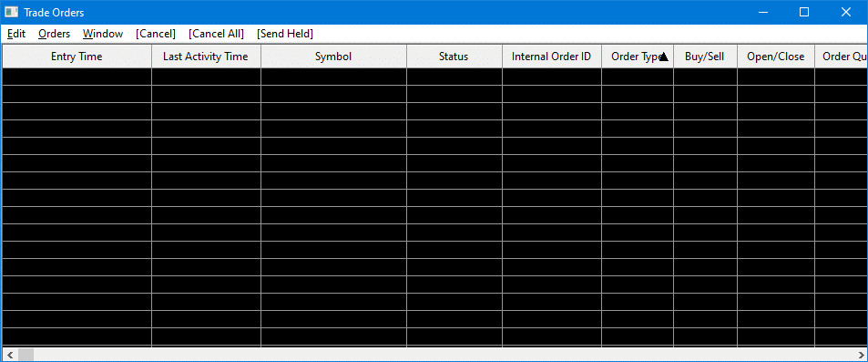
Task: Click the Open/Close column header
Action: pos(776,57)
